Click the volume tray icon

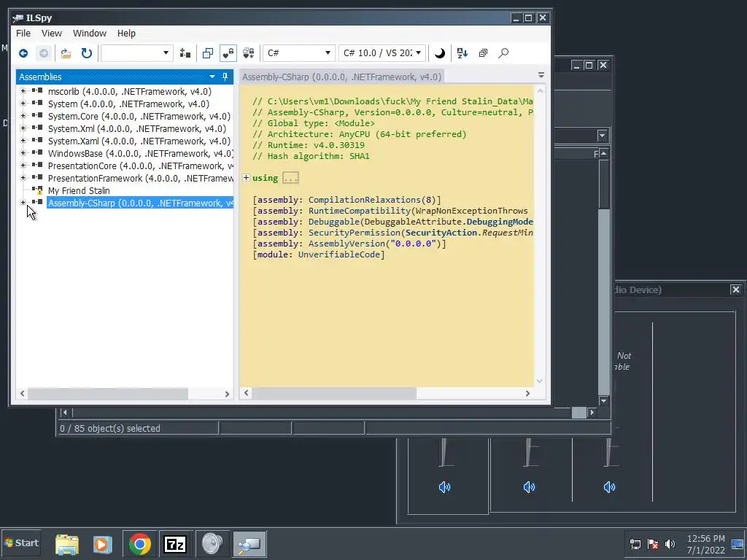click(x=670, y=544)
